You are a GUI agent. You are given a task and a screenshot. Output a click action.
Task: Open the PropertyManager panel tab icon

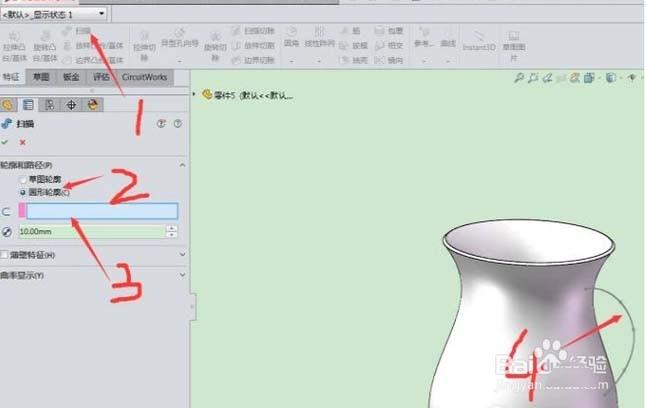pyautogui.click(x=28, y=105)
